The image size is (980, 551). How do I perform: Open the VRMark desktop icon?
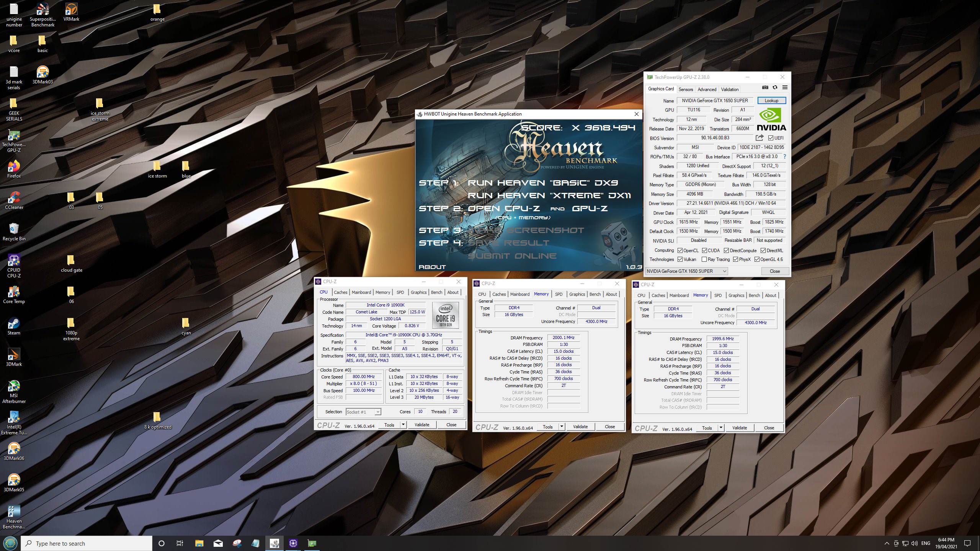coord(71,13)
